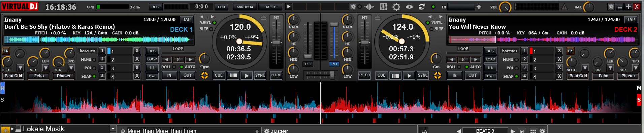Enable hotcues MENU option on Deck 1

94,60
